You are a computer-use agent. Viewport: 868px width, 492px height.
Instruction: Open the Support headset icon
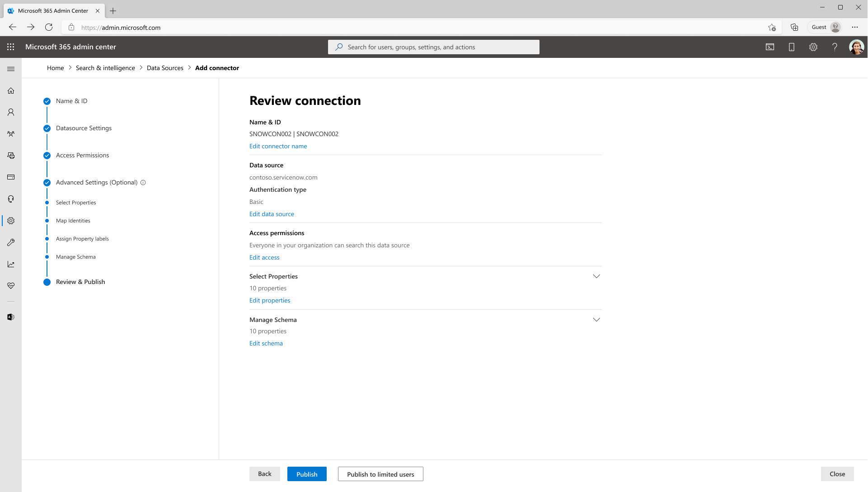(11, 199)
